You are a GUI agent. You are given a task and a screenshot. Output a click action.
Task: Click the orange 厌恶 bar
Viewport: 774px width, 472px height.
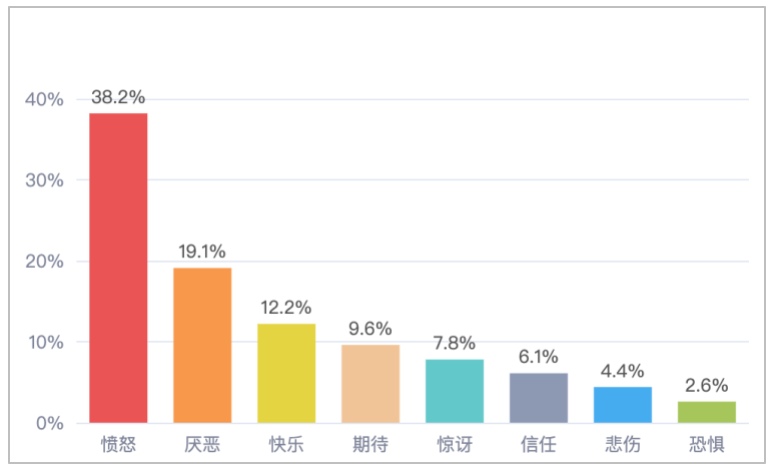(202, 345)
